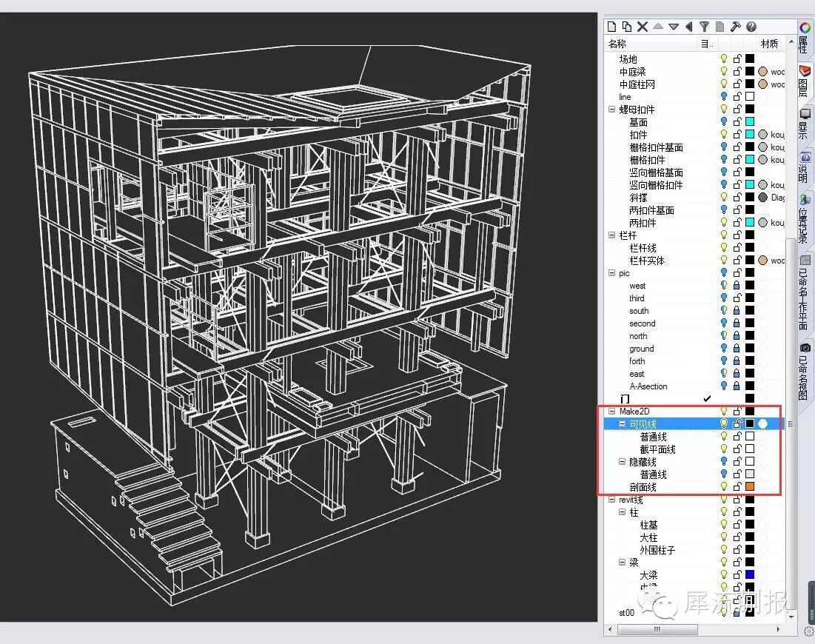Click the wood material icon for 中庭梁
Image resolution: width=815 pixels, height=644 pixels.
click(762, 71)
